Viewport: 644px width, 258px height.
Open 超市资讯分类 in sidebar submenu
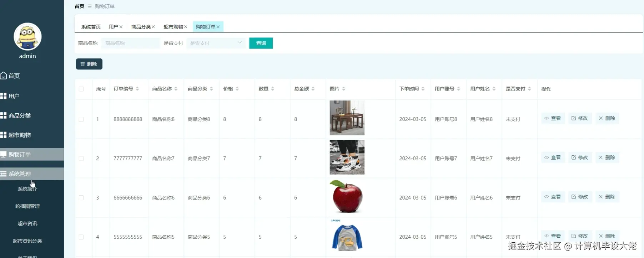pos(27,241)
